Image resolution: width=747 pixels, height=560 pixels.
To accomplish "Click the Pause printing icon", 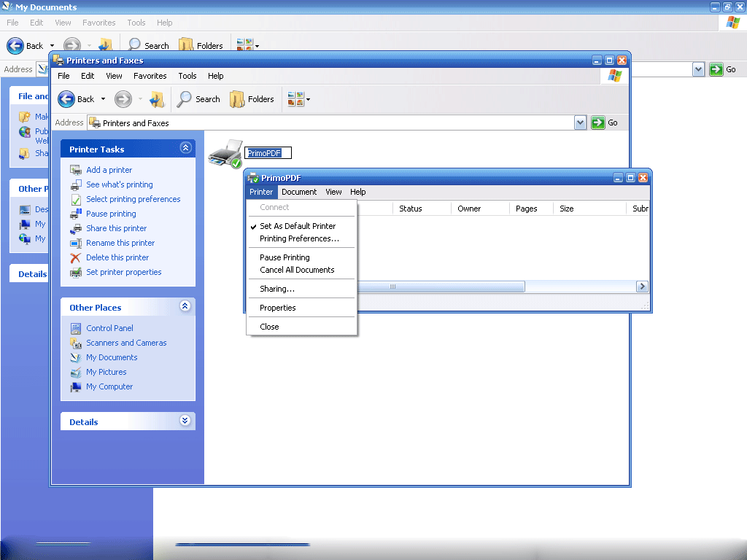I will pyautogui.click(x=76, y=214).
